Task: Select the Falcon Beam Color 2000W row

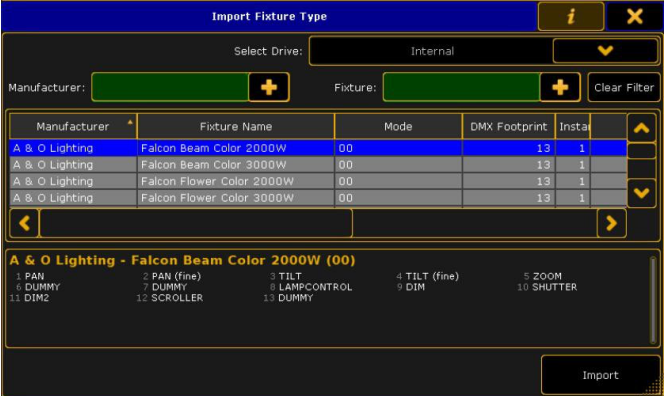Action: [x=318, y=148]
